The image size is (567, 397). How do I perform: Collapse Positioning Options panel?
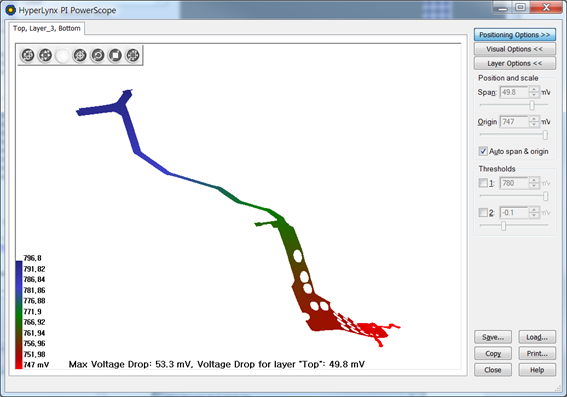coord(515,35)
